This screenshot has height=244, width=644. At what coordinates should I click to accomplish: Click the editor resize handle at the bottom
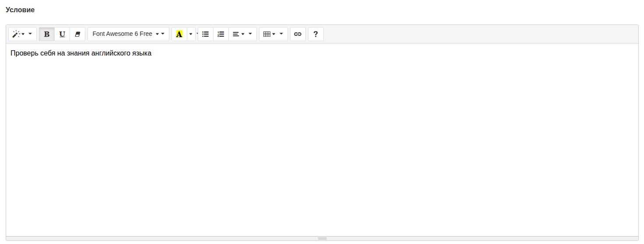tap(322, 238)
